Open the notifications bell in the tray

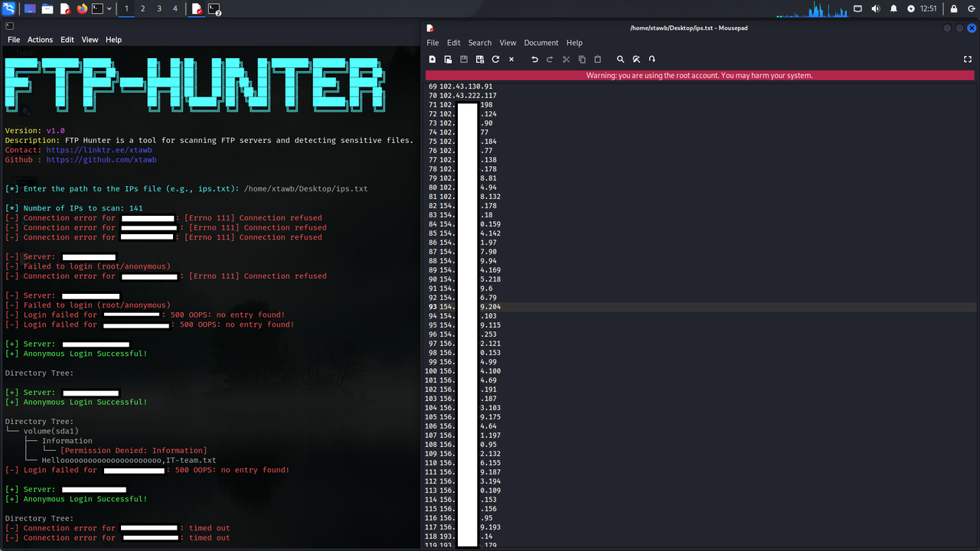[x=893, y=8]
